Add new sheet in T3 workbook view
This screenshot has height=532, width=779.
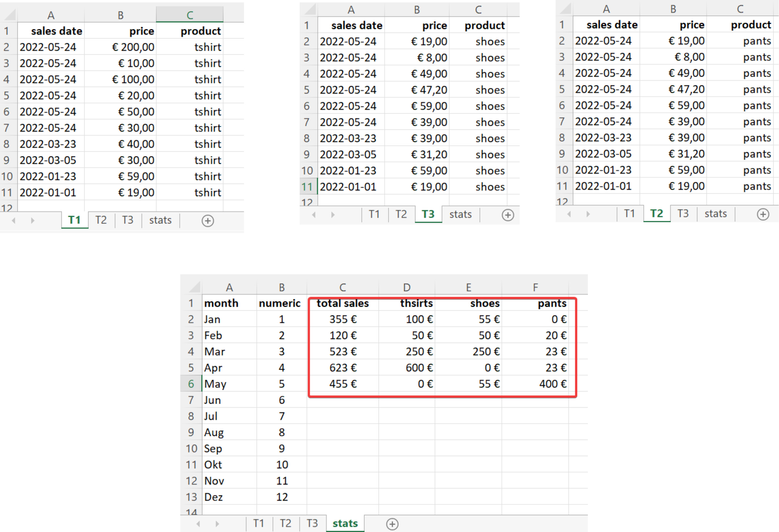(x=507, y=215)
